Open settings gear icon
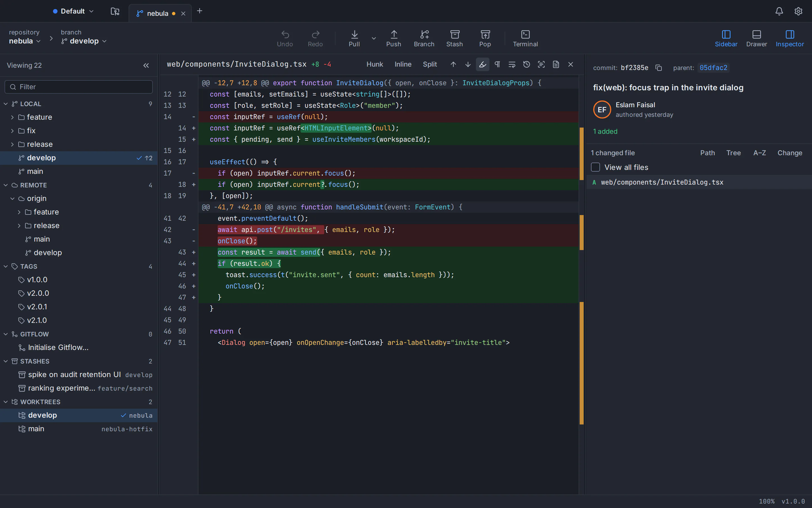This screenshot has height=508, width=812. click(x=798, y=11)
